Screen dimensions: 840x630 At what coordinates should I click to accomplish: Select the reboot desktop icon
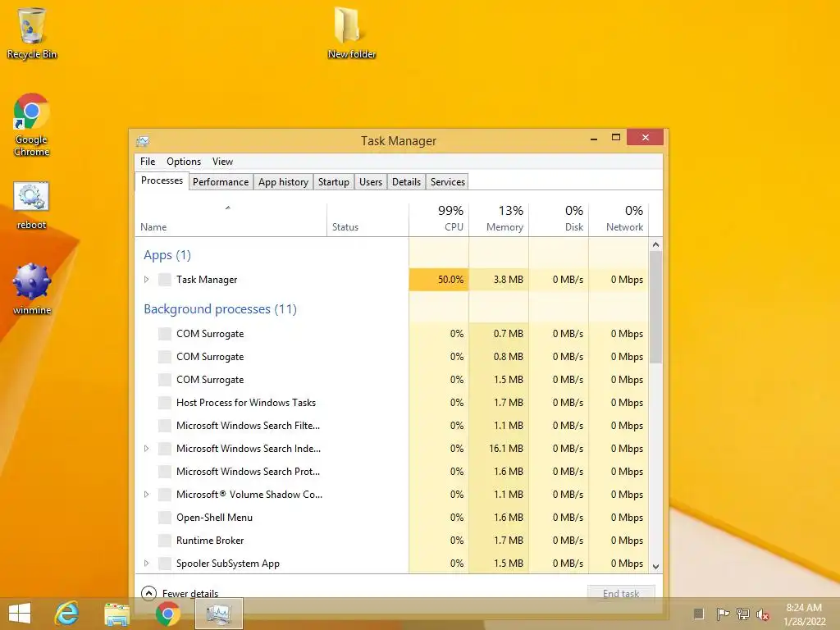click(x=32, y=206)
